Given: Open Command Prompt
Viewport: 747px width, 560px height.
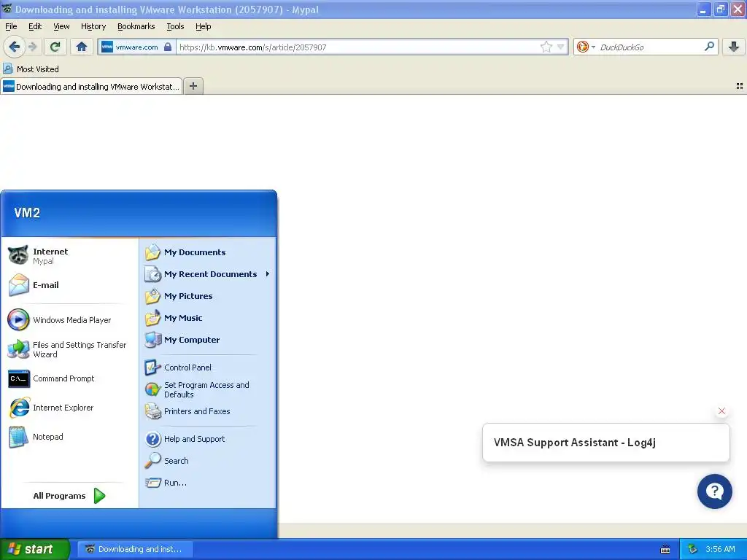Looking at the screenshot, I should pyautogui.click(x=69, y=378).
